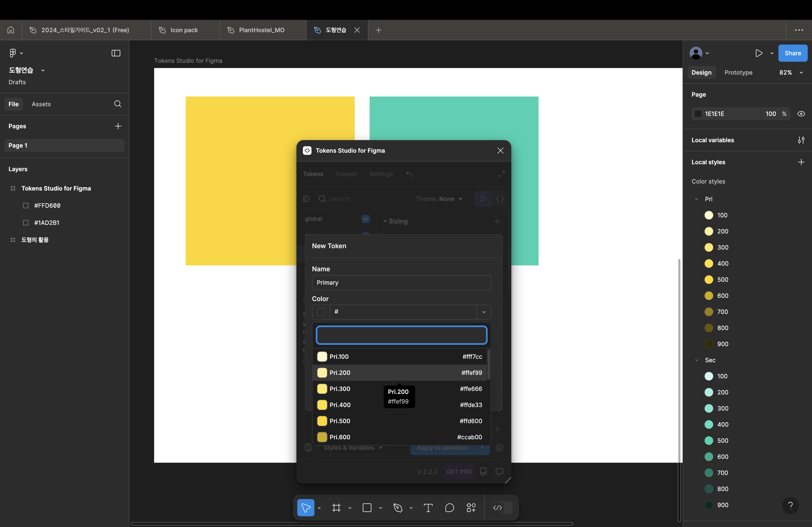Collapse the Sec color styles group

point(696,360)
